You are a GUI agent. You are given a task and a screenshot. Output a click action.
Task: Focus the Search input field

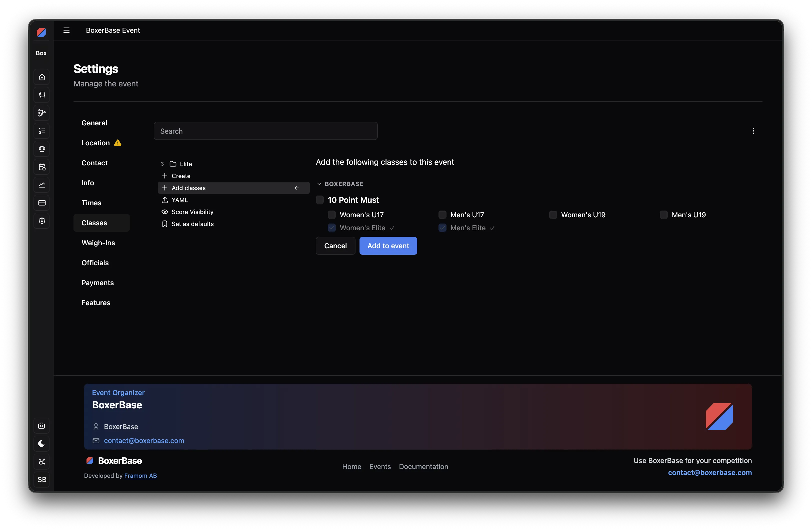point(265,131)
